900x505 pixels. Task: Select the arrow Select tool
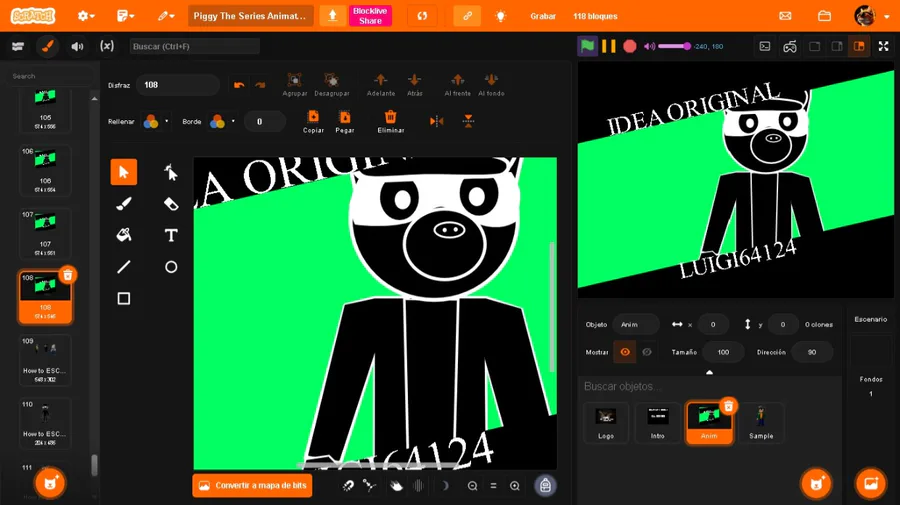[123, 172]
